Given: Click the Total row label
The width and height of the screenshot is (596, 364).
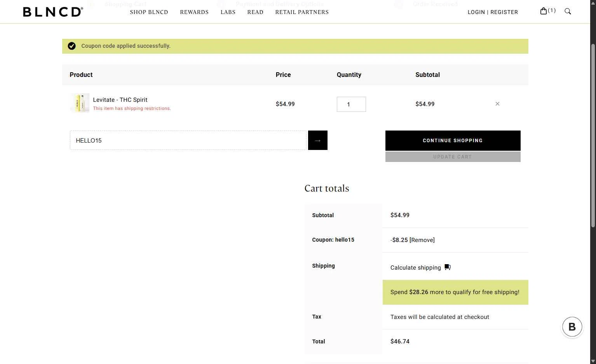Looking at the screenshot, I should tap(319, 341).
